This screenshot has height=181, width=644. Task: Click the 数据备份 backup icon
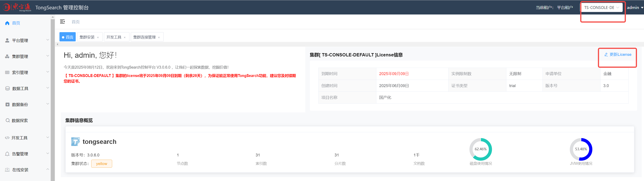point(7,105)
